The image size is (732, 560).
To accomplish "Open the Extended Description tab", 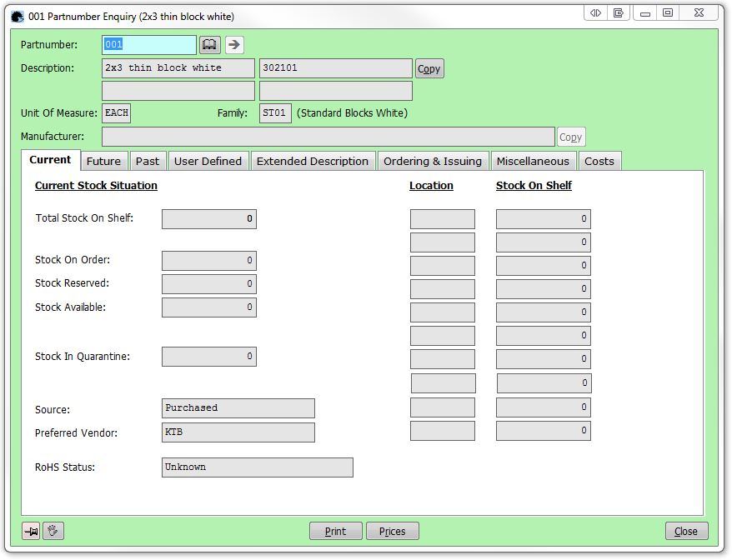I will click(x=313, y=162).
